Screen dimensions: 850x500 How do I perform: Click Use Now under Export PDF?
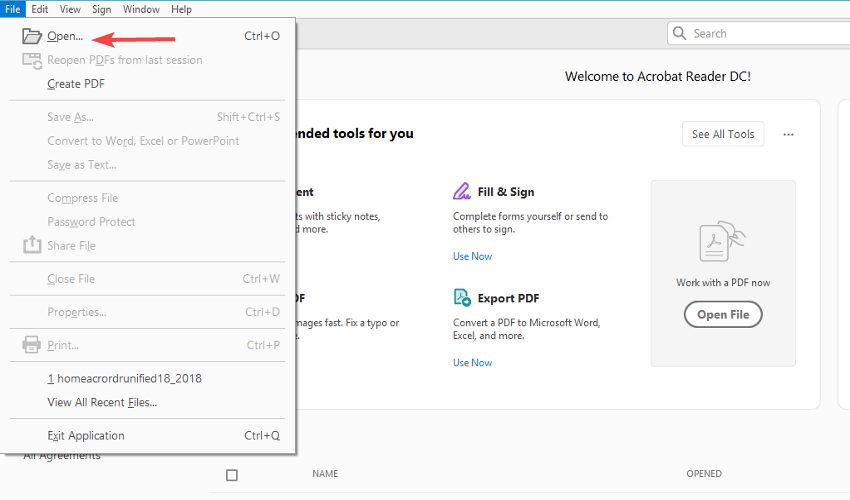[x=472, y=363]
